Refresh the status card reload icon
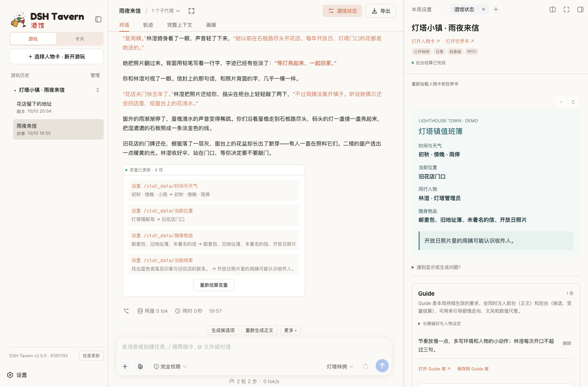The height and width of the screenshot is (387, 588). pos(573,102)
